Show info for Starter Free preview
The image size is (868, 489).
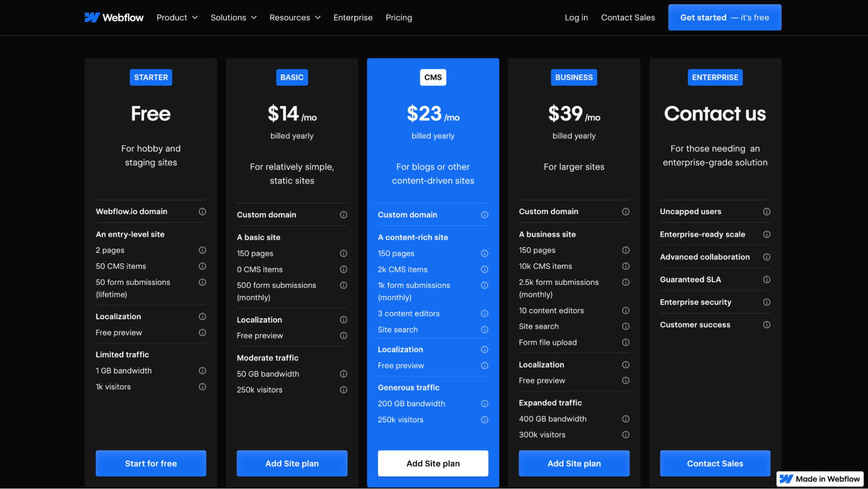(x=202, y=333)
